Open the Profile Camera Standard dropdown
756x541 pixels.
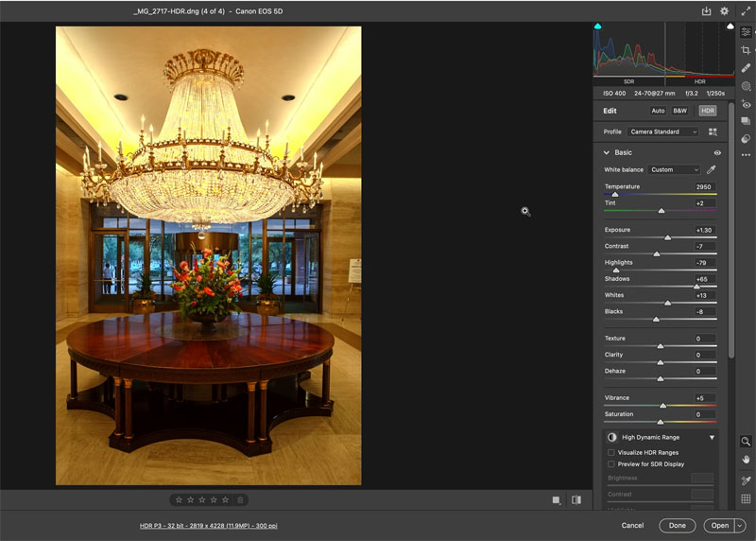point(663,131)
